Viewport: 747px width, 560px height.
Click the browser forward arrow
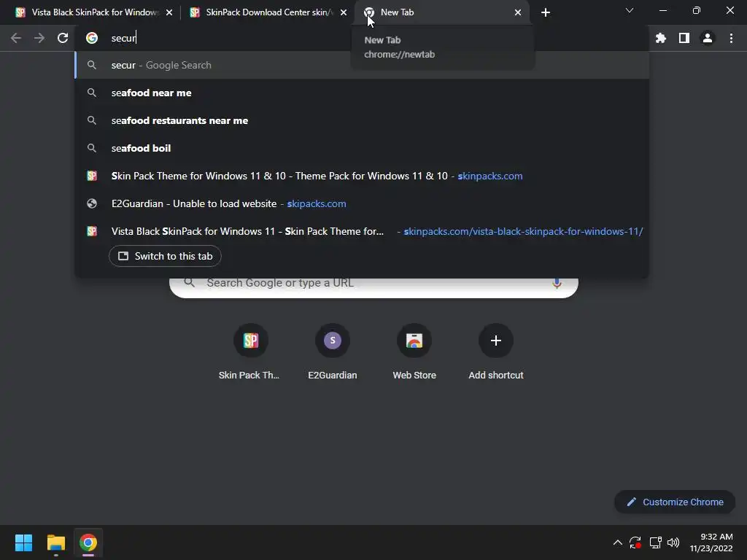[x=39, y=38]
